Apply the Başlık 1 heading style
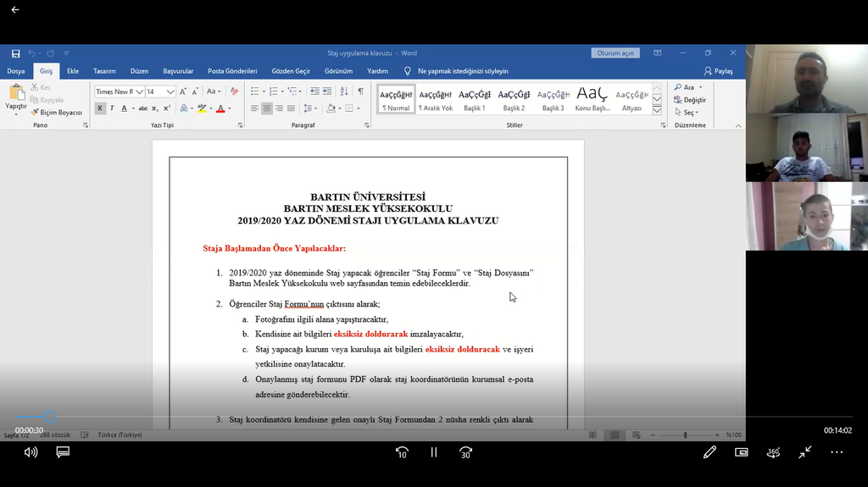The width and height of the screenshot is (868, 487). point(475,100)
